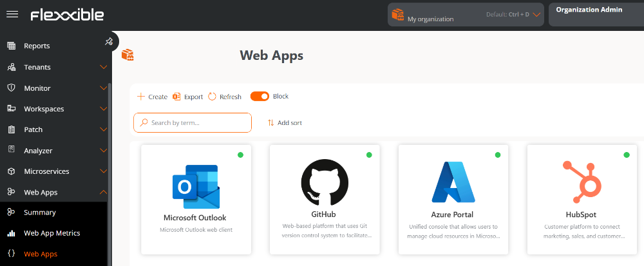Click the 'Default: Ctrl + D' text
644x266 pixels.
[x=507, y=14]
